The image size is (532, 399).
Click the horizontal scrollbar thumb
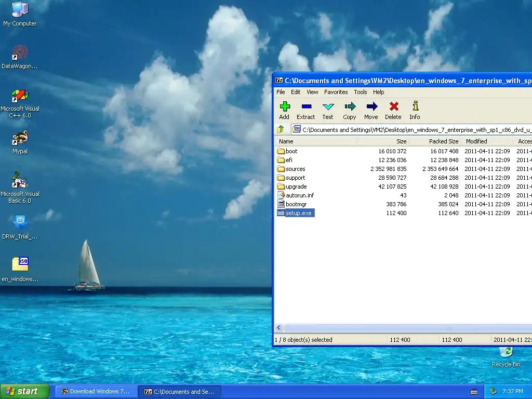click(408, 327)
